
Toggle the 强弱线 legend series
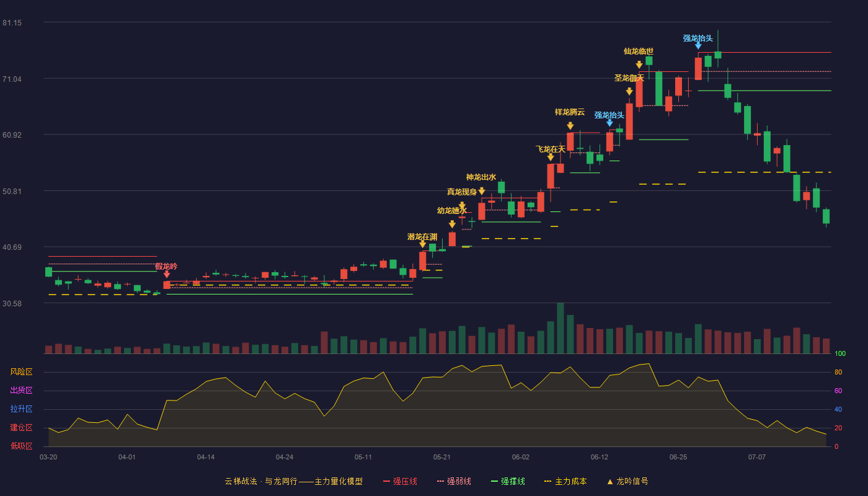click(x=454, y=481)
